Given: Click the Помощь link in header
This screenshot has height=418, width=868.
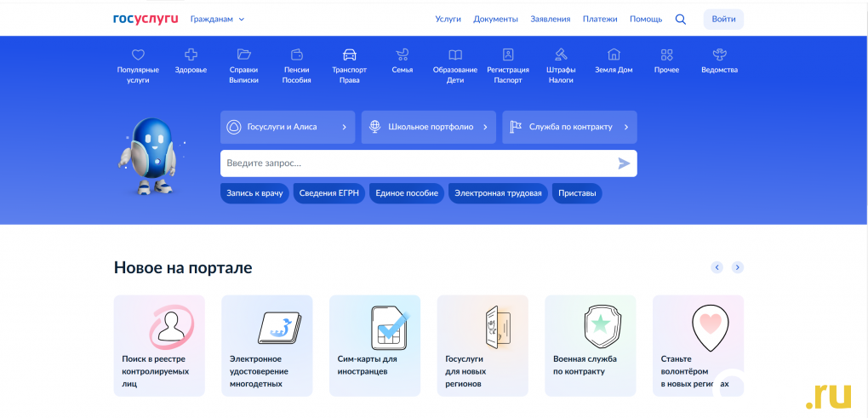Looking at the screenshot, I should pyautogui.click(x=645, y=19).
